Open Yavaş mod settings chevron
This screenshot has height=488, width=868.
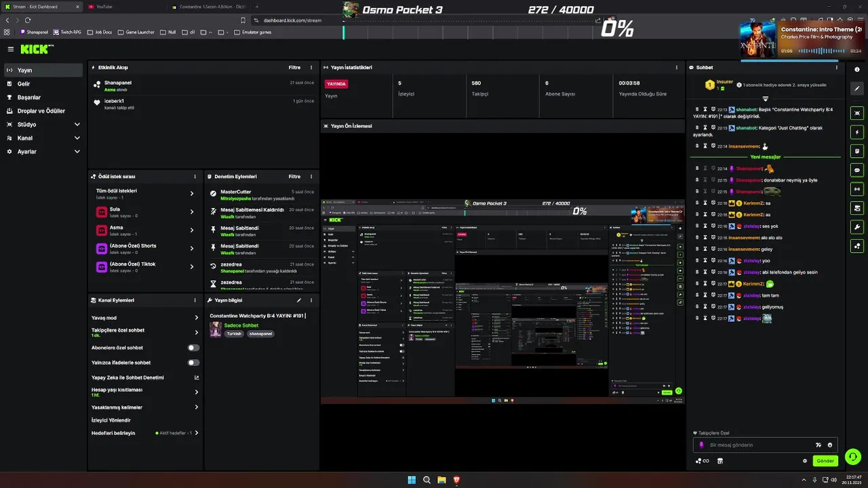(x=197, y=318)
